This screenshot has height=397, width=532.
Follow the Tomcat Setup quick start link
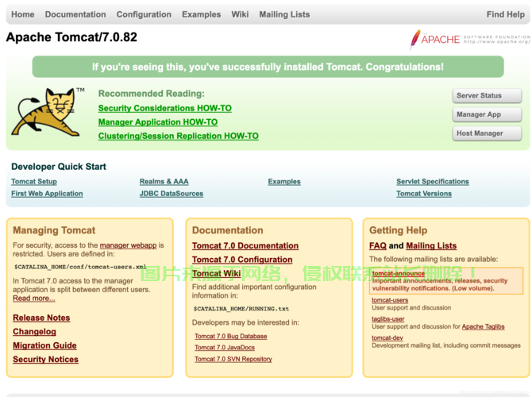34,182
